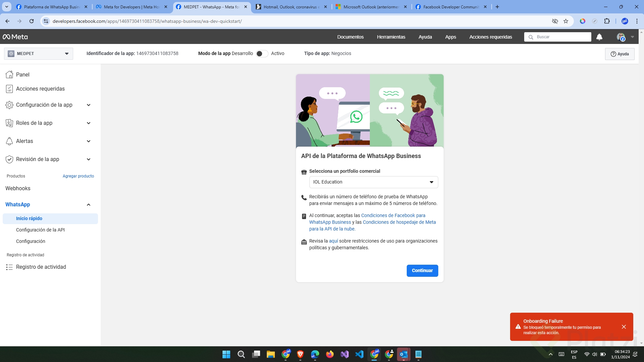
Task: Open the browser extensions puzzle icon
Action: point(607,21)
